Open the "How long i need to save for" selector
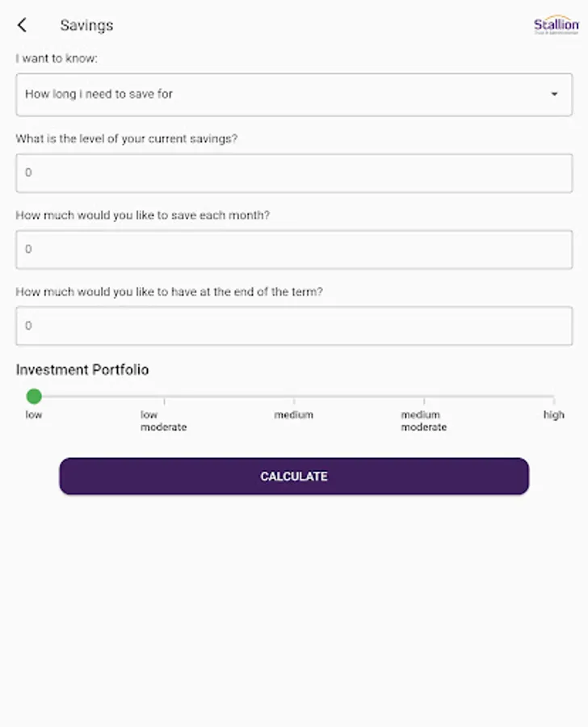The height and width of the screenshot is (727, 588). 283,95
